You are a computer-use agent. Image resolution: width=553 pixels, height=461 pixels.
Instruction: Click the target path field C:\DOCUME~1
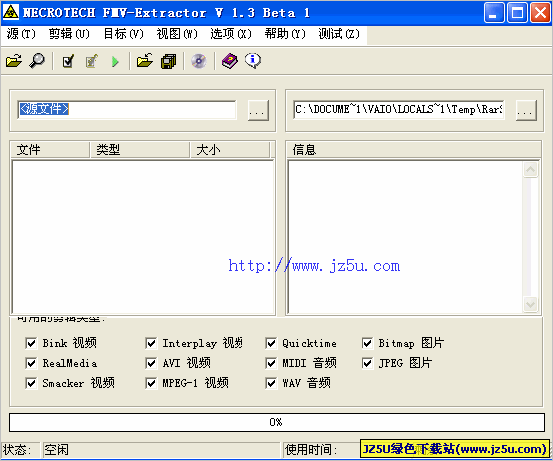pyautogui.click(x=399, y=110)
